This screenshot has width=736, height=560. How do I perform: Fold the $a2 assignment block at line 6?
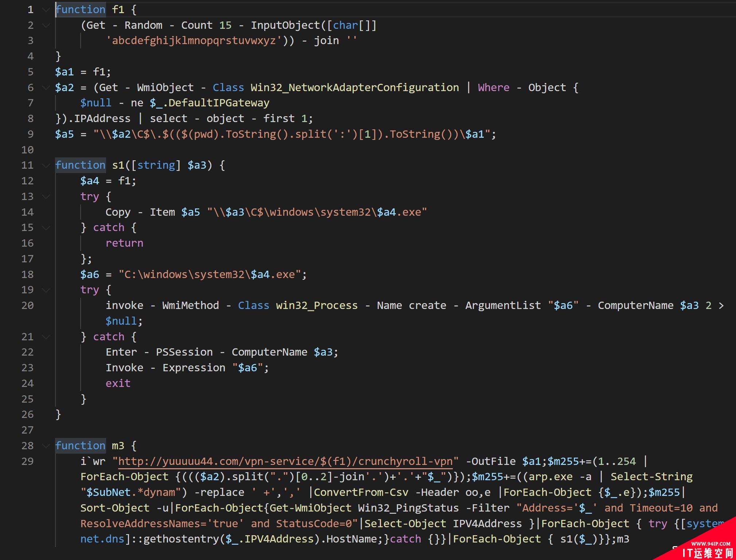click(x=46, y=88)
